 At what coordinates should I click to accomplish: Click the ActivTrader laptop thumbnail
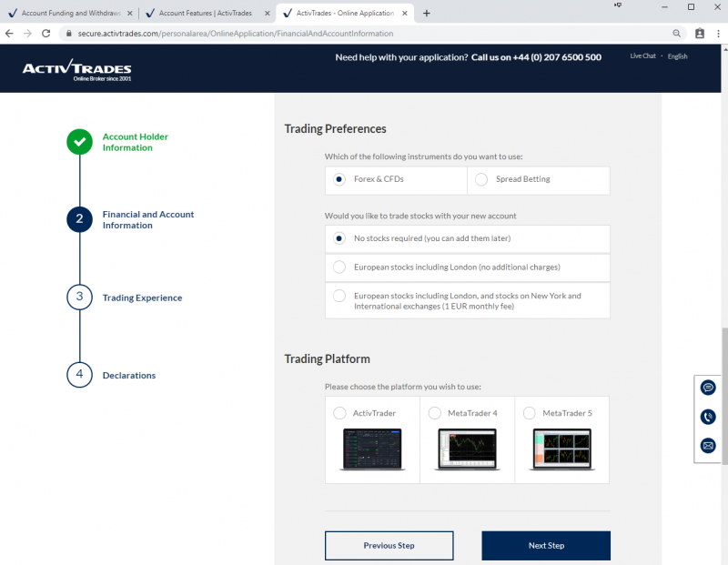click(372, 449)
